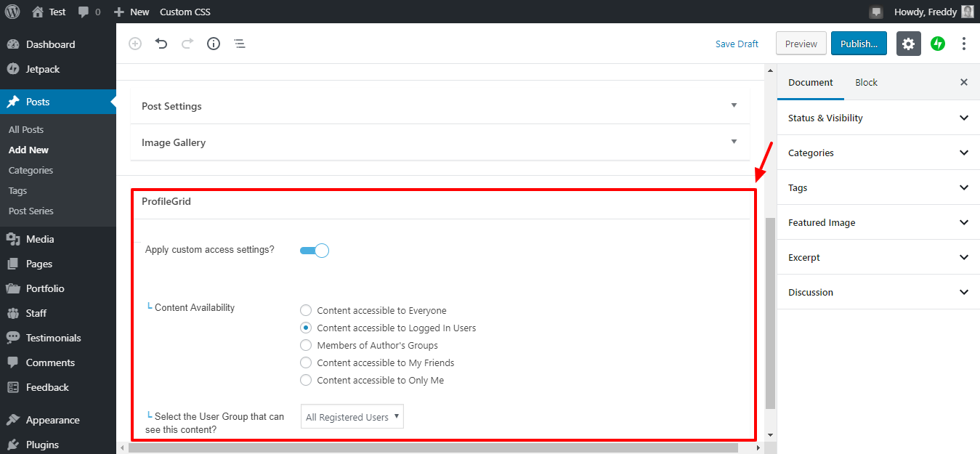This screenshot has width=980, height=454.
Task: Open more tools three-dot menu
Action: tap(964, 44)
